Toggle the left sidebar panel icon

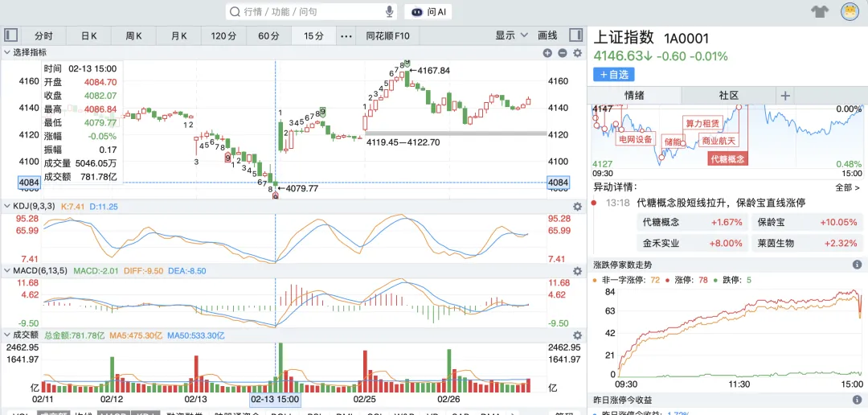(x=11, y=35)
